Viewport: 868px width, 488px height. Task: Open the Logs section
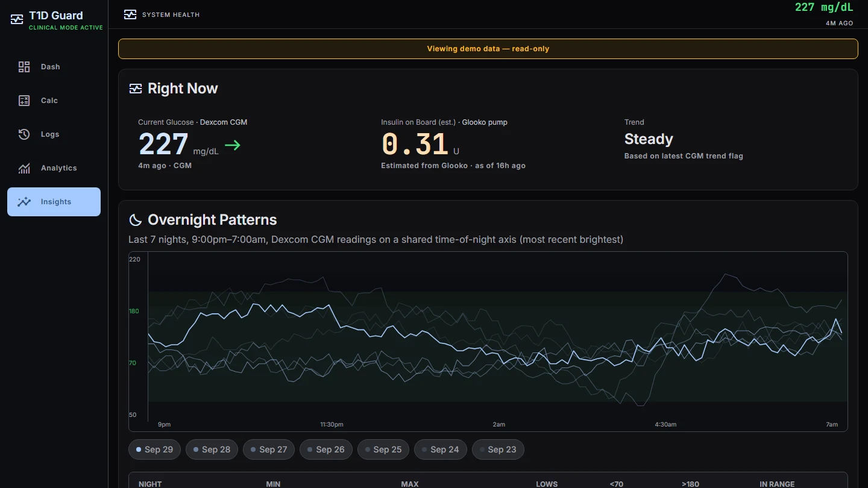pos(54,134)
